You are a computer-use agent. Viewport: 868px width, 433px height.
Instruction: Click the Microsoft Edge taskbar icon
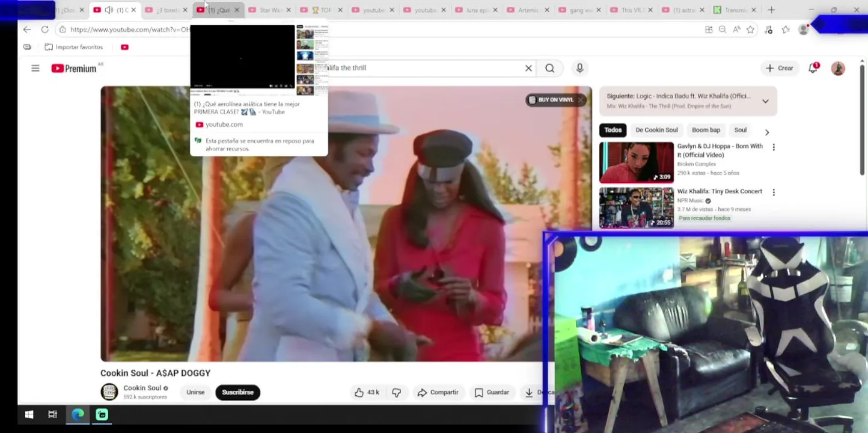[78, 414]
